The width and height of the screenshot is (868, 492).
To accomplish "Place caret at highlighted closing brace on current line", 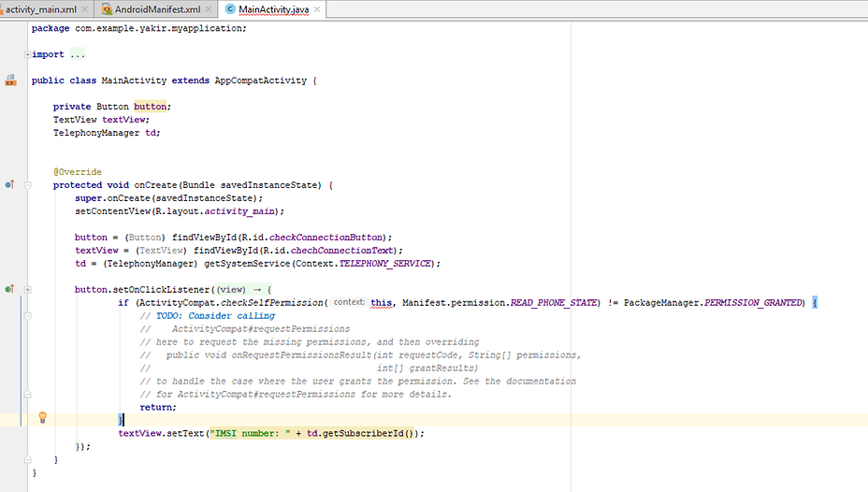I will [x=121, y=420].
